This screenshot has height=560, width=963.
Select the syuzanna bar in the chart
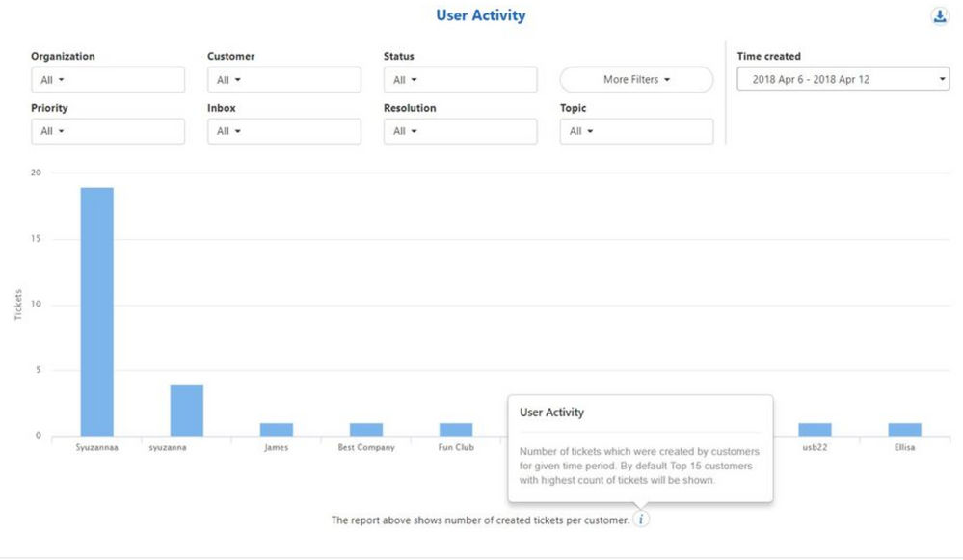pos(187,411)
